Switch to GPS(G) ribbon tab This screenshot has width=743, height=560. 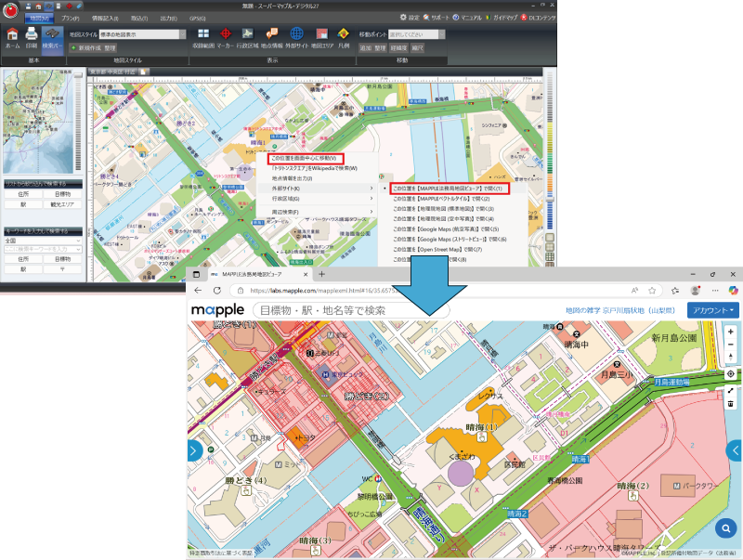point(197,18)
